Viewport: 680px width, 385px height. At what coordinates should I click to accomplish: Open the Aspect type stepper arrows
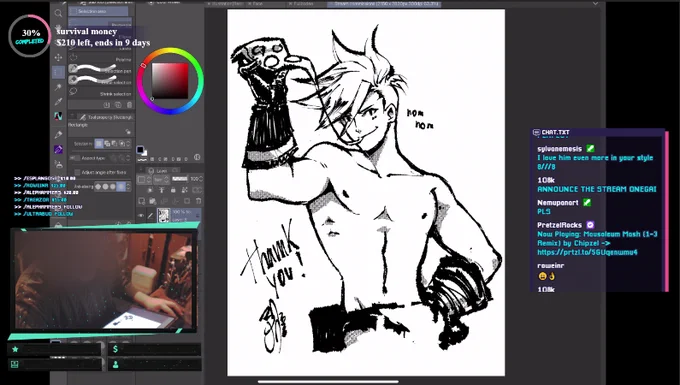[x=129, y=158]
